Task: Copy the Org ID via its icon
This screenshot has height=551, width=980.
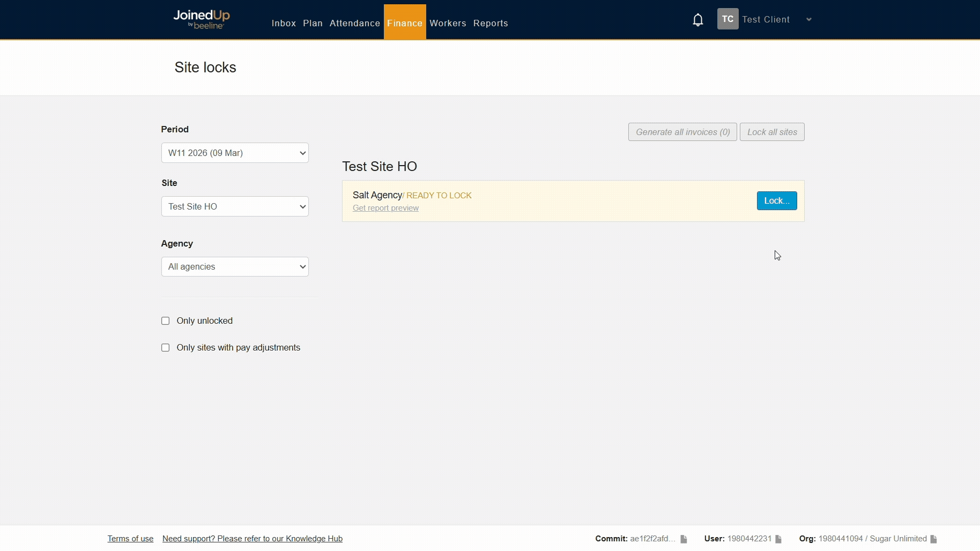Action: coord(933,539)
